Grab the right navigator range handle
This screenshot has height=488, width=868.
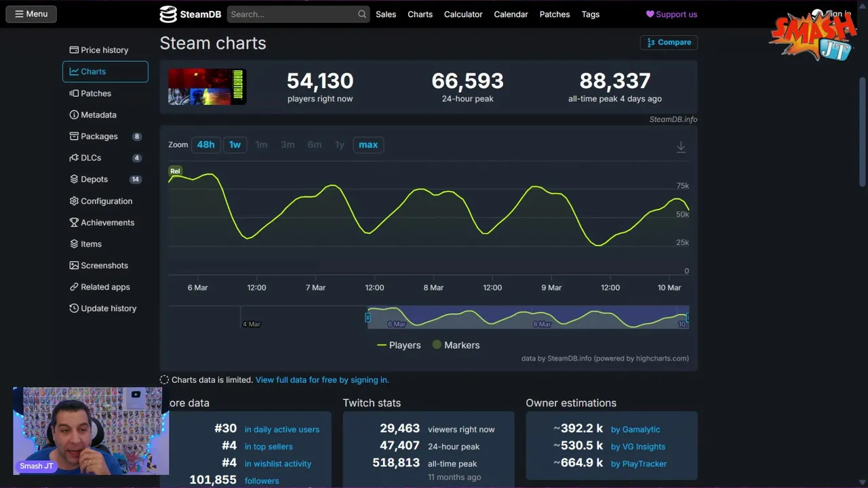pyautogui.click(x=687, y=317)
